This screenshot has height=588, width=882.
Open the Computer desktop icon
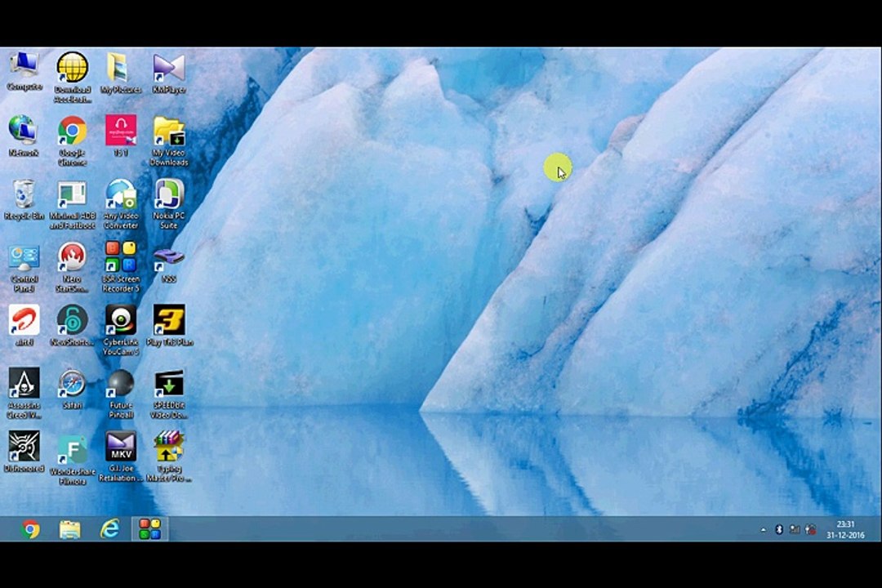click(24, 72)
